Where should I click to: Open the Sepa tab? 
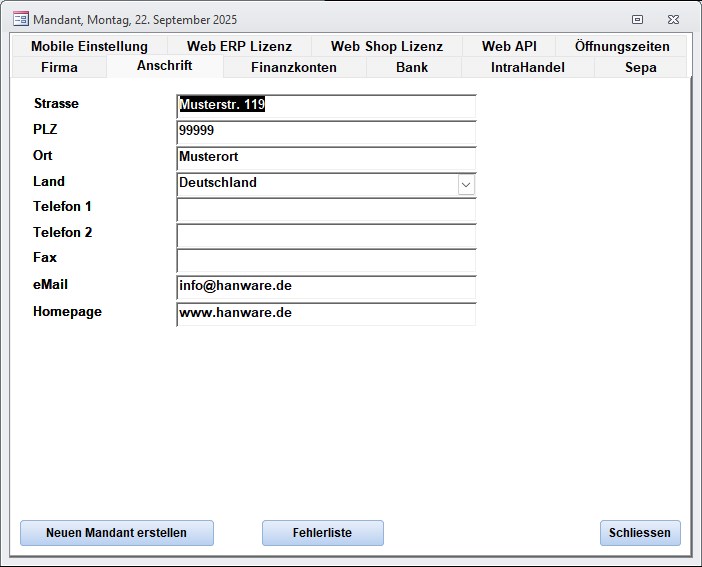(640, 67)
